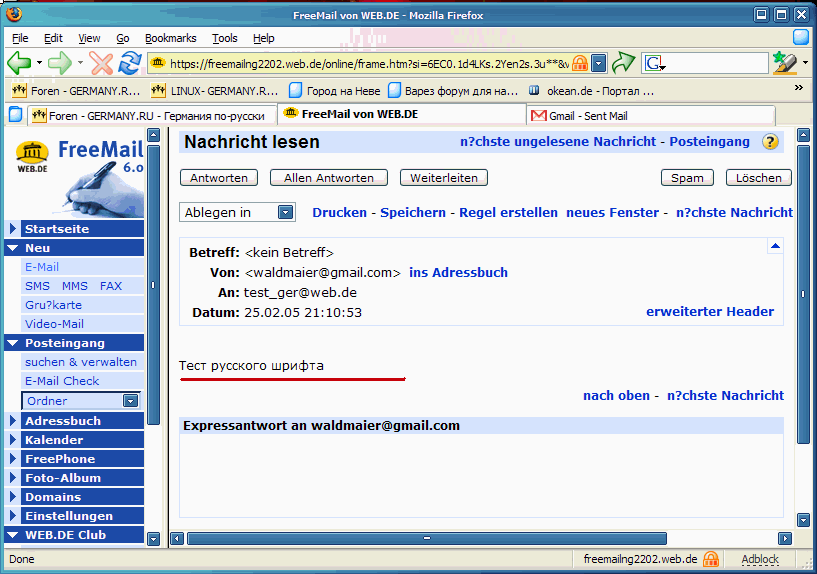
Task: Click the 'nach oben' link
Action: coord(616,395)
